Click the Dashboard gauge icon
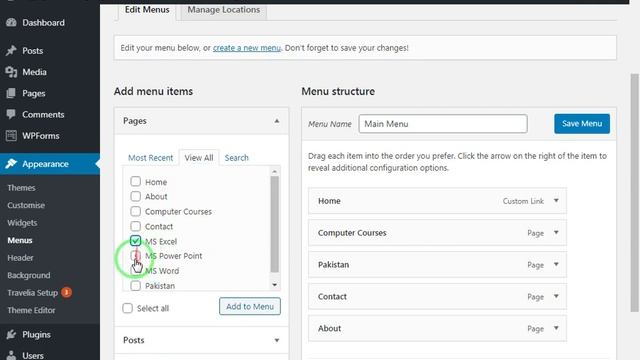640x360 pixels. click(x=11, y=22)
